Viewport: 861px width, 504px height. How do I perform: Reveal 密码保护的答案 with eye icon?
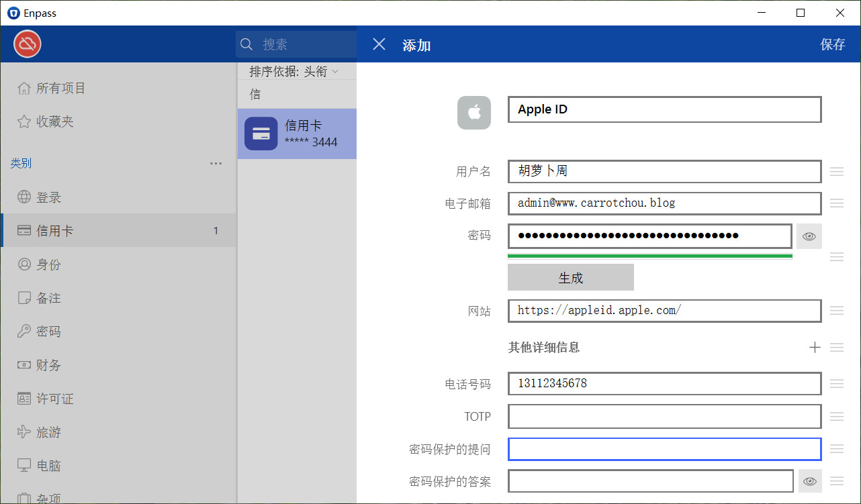point(810,481)
